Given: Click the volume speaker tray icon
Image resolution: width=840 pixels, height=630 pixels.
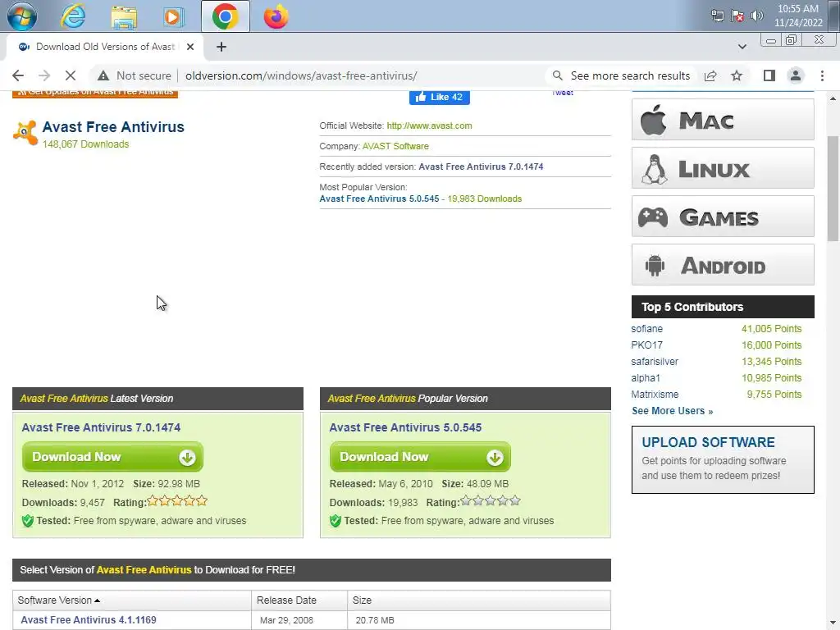Looking at the screenshot, I should (x=757, y=16).
